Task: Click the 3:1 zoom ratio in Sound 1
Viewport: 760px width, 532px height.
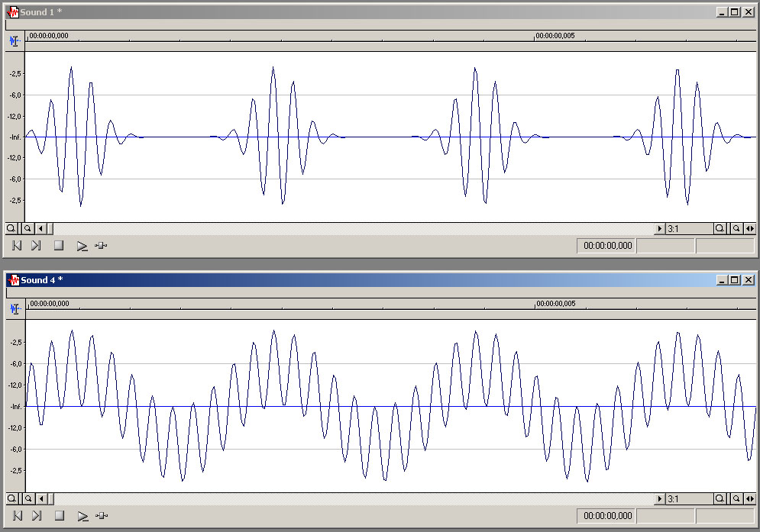Action: 689,228
